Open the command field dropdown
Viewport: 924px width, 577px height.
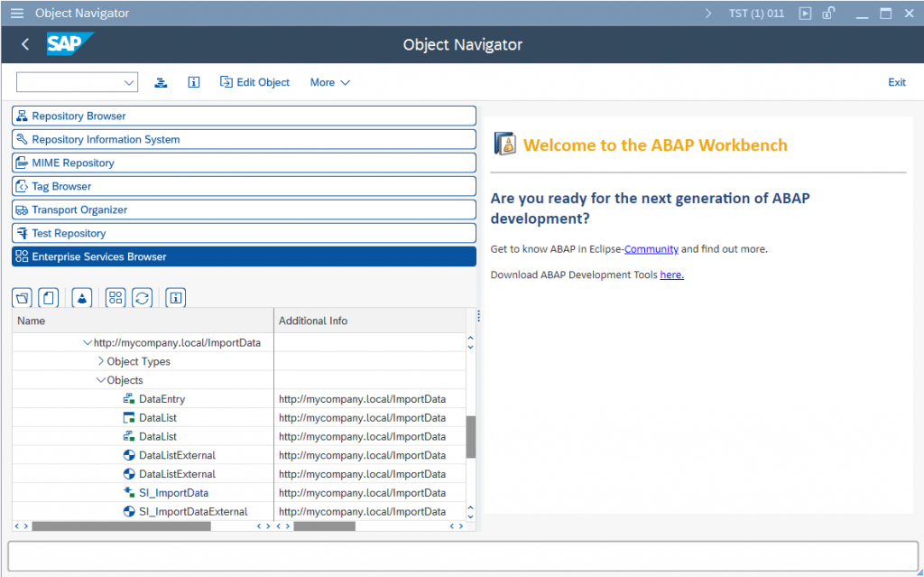tap(129, 82)
